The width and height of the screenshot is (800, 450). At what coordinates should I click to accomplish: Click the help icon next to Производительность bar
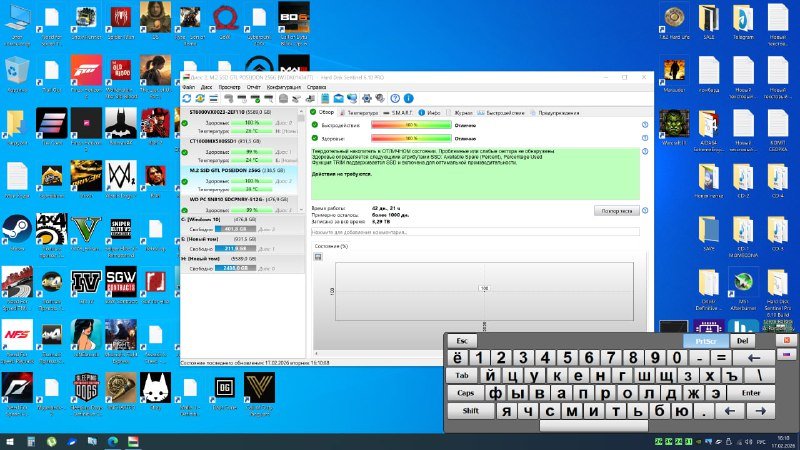point(645,125)
